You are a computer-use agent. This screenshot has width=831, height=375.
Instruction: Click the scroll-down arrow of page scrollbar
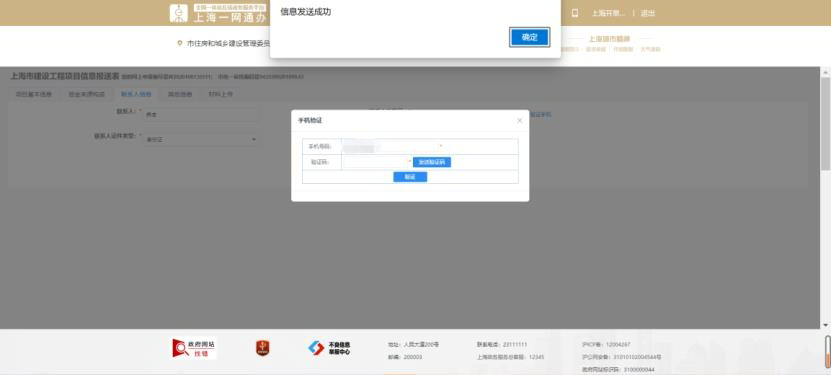pos(825,325)
